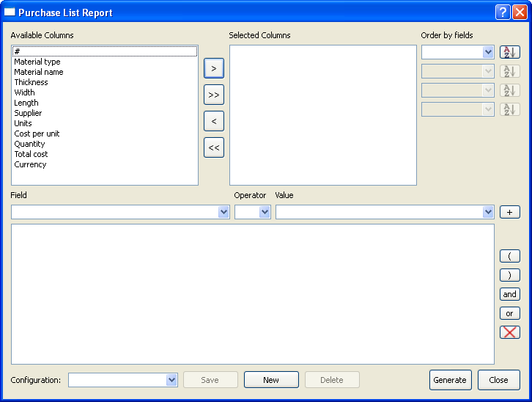Insert an opening parenthesis in filter
Image resolution: width=532 pixels, height=402 pixels.
click(509, 256)
